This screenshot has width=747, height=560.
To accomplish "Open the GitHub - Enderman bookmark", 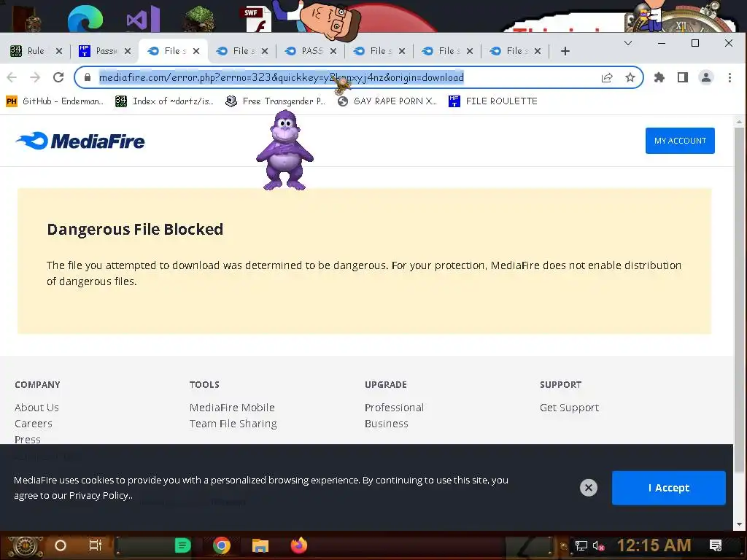I will click(55, 101).
